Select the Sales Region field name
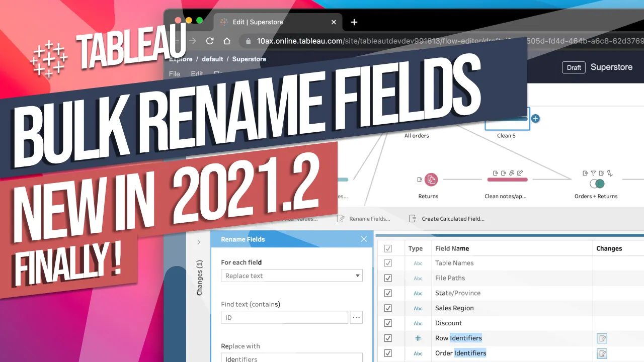The height and width of the screenshot is (362, 644). click(454, 308)
